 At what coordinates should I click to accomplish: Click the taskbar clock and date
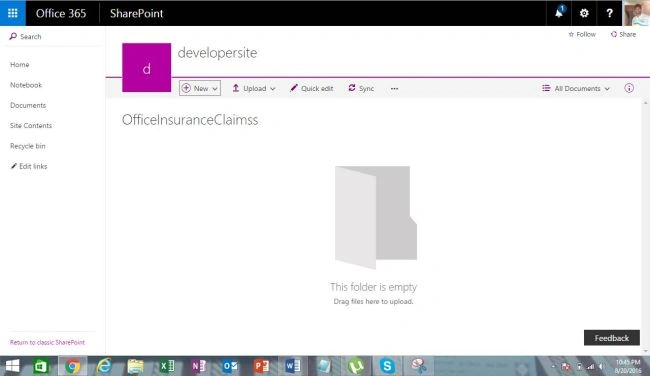(628, 366)
